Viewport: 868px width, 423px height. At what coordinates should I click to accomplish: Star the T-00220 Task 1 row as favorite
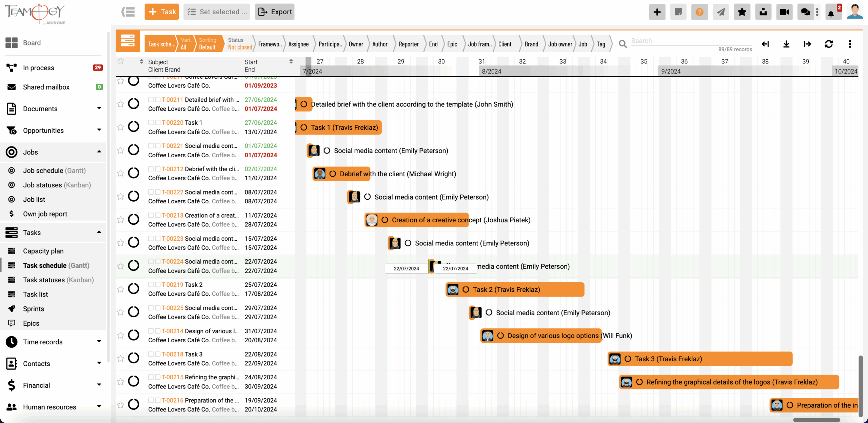tap(120, 127)
